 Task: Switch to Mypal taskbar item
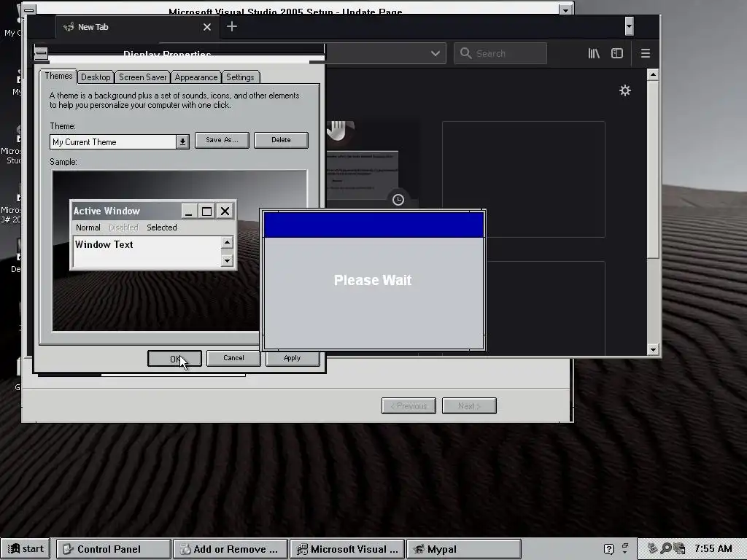[464, 549]
